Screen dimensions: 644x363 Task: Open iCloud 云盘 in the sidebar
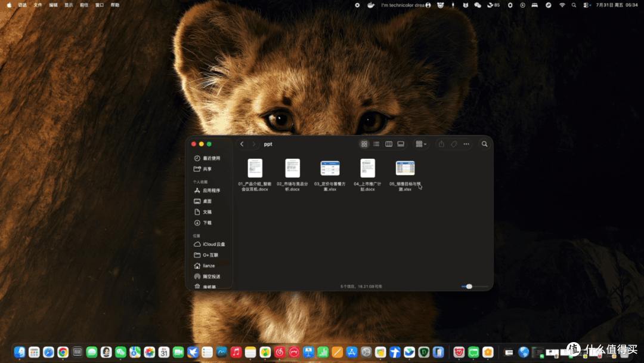pos(209,244)
